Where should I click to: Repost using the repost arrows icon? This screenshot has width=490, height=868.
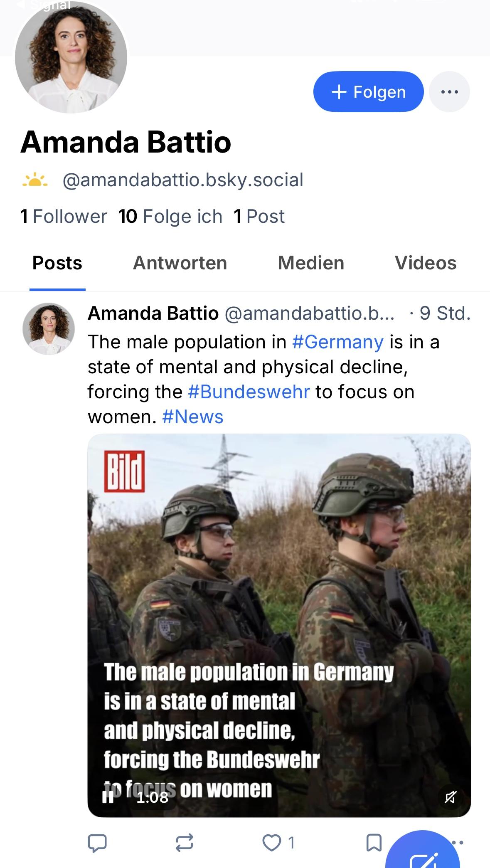pyautogui.click(x=184, y=843)
